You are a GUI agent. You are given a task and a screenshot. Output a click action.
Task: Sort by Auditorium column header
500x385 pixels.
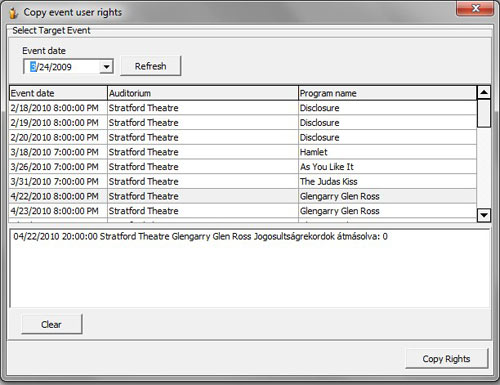tap(203, 93)
